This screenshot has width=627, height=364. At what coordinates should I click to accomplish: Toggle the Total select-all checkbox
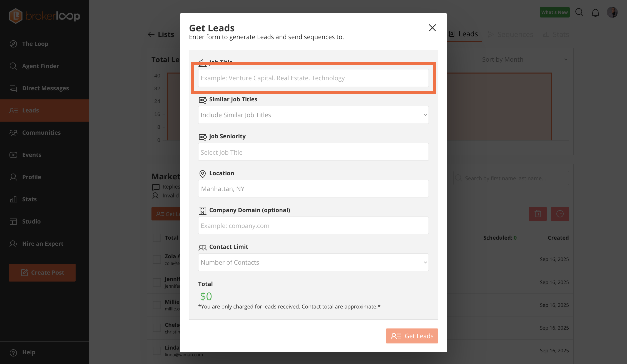(x=157, y=238)
